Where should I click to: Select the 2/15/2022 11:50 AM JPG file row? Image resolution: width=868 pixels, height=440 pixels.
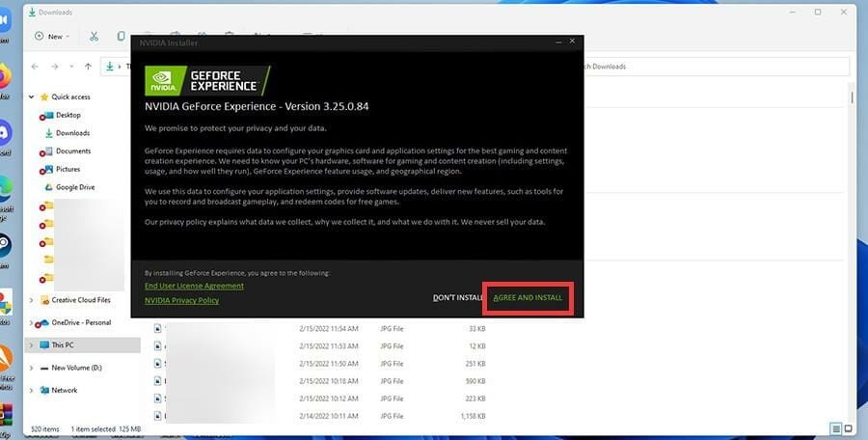point(321,364)
